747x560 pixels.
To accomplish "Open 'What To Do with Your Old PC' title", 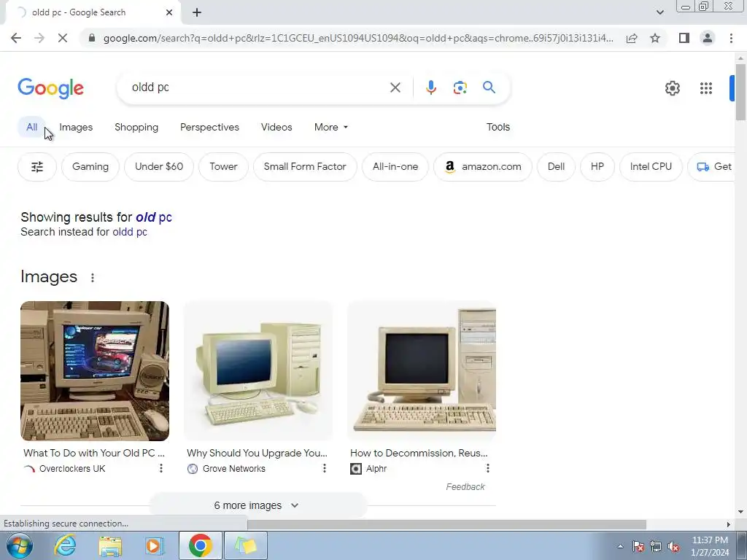I will (x=94, y=453).
